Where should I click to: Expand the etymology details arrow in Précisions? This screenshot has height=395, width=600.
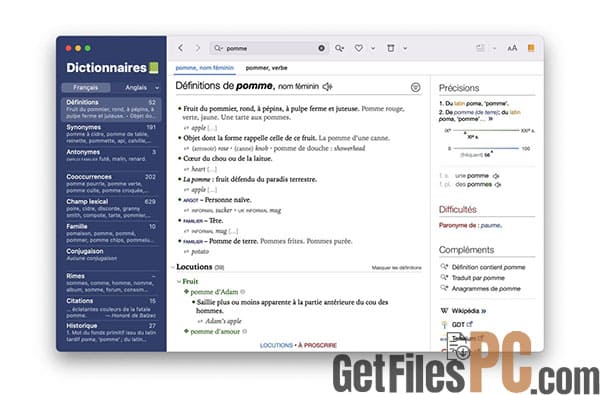(x=491, y=119)
